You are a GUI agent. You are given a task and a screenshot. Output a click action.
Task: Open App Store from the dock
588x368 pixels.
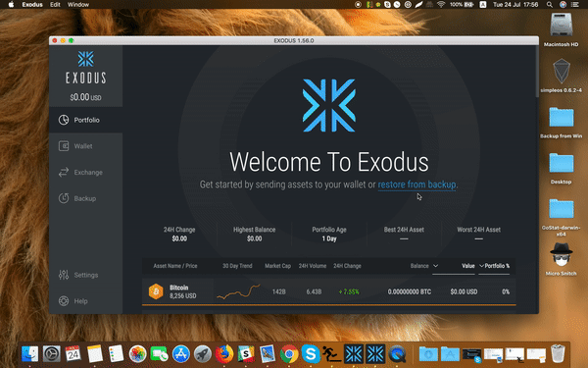coord(181,353)
